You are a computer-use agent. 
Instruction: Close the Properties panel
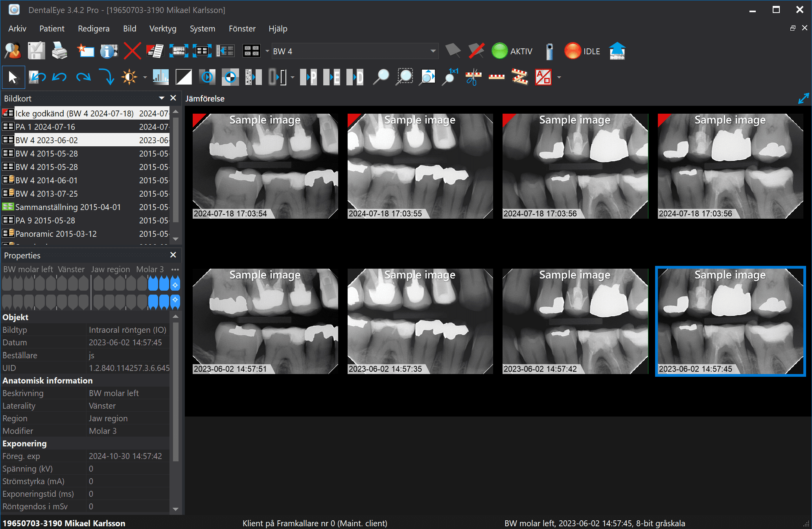[173, 255]
